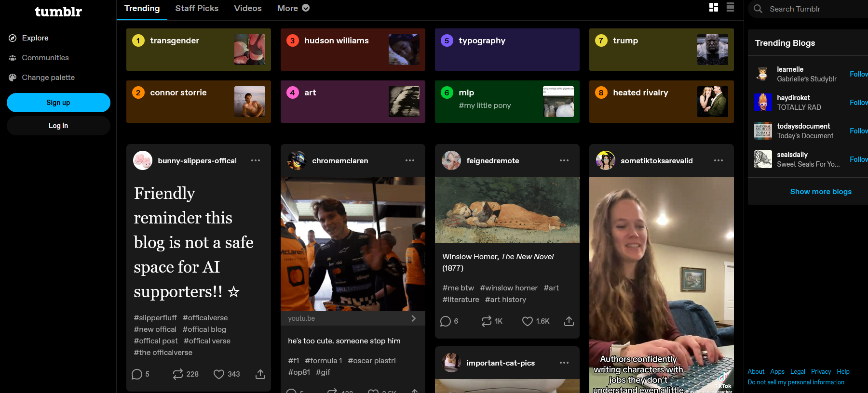Viewport: 868px width, 393px height.
Task: Share the Winslow Homer post
Action: tap(569, 321)
